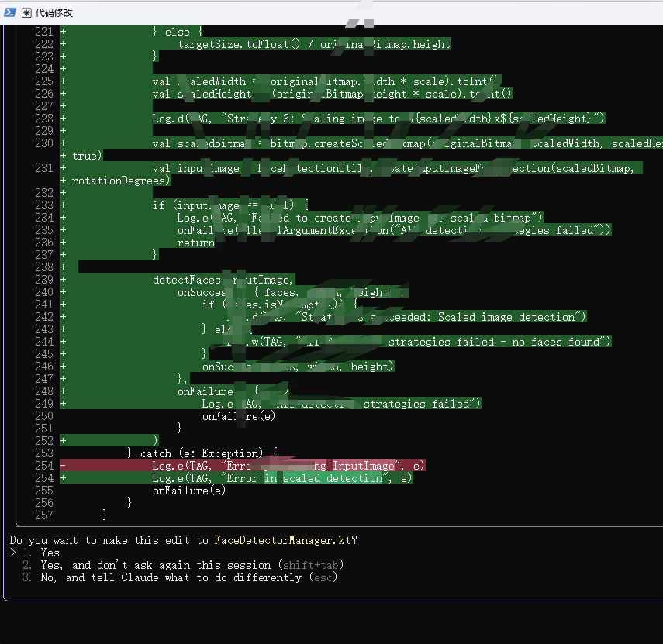Screen dimensions: 663x644
Task: Click the plus marker on line 252
Action: [63, 441]
